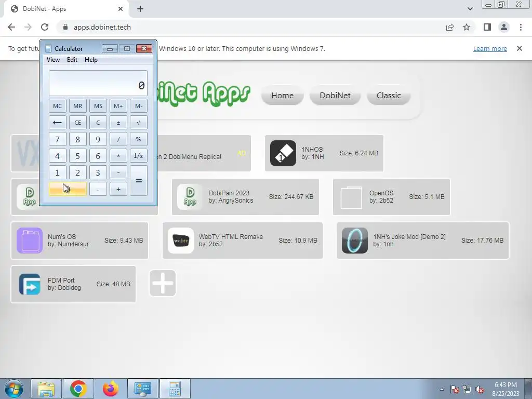The image size is (532, 399).
Task: Click the volume muted tray icon
Action: coord(480,390)
